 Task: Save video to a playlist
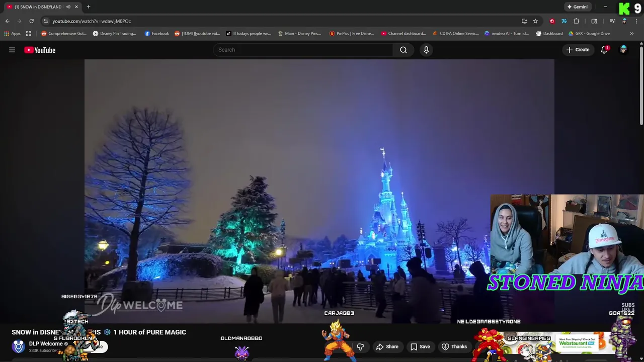click(420, 347)
